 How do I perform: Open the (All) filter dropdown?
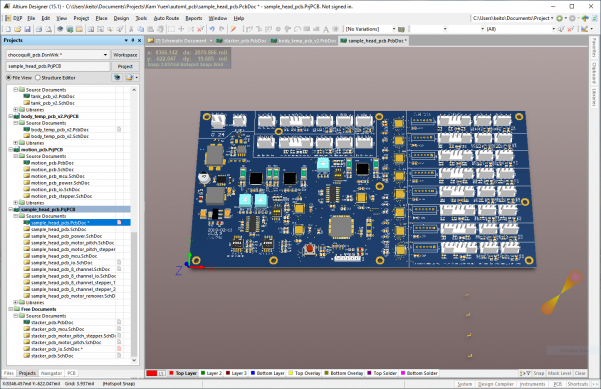tap(553, 29)
